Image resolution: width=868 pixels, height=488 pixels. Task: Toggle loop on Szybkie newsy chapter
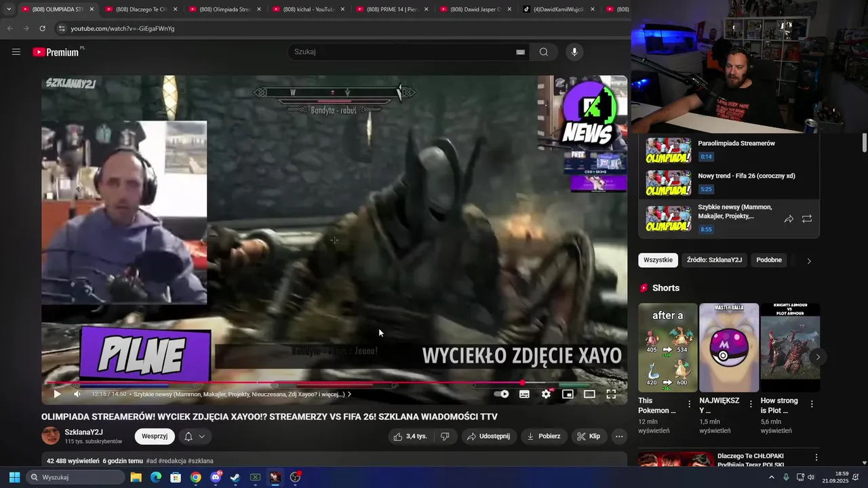click(x=807, y=219)
